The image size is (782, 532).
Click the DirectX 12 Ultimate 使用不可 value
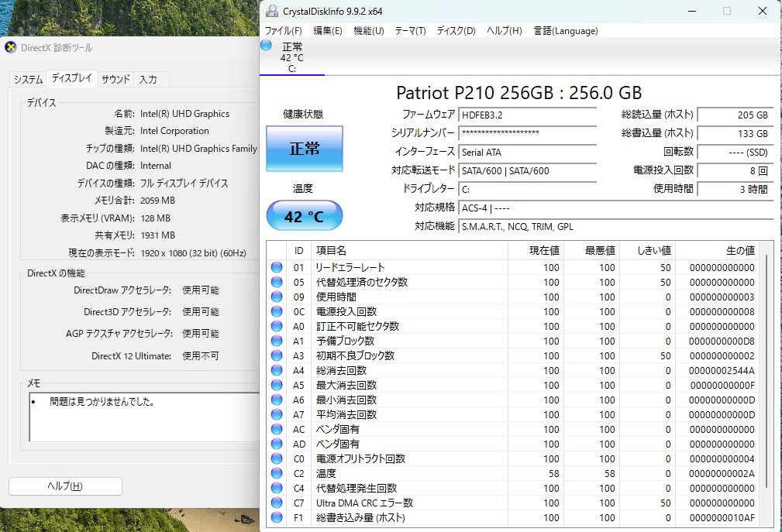click(x=201, y=356)
